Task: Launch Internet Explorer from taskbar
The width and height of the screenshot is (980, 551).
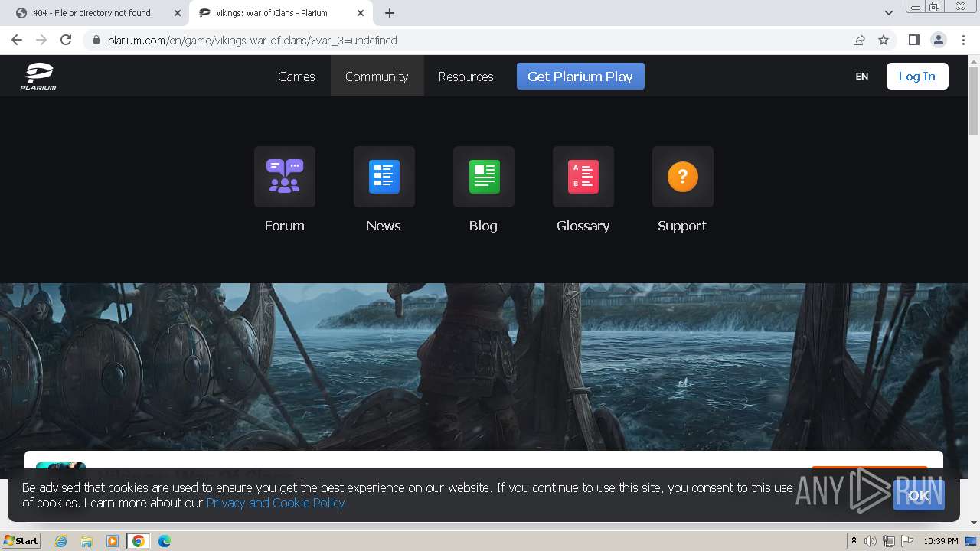Action: click(x=61, y=541)
